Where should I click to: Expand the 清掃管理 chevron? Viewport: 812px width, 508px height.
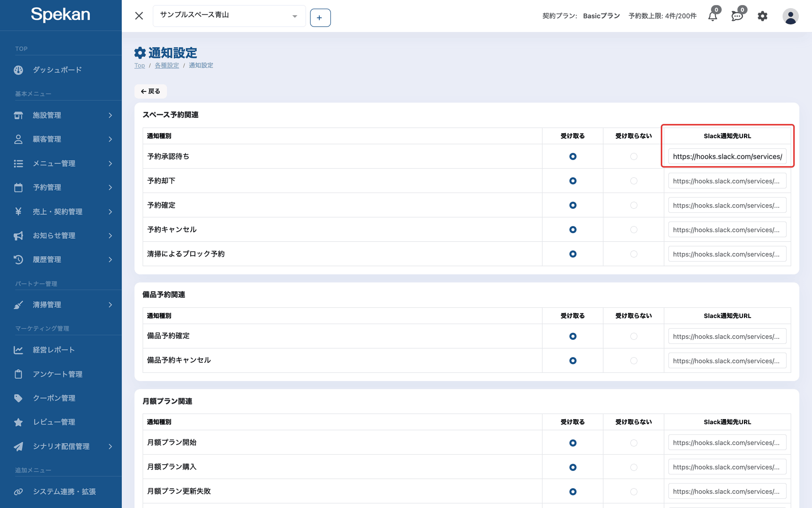click(110, 305)
